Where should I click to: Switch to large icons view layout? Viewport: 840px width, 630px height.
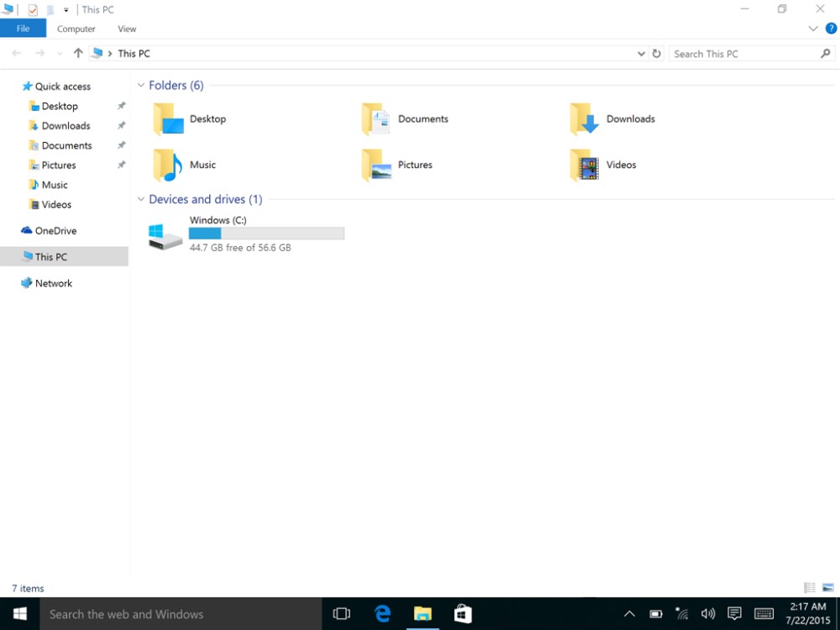click(x=828, y=588)
